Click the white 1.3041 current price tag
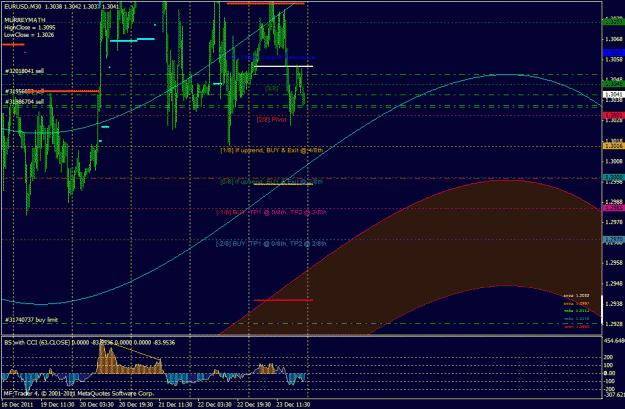The image size is (625, 409). coord(613,94)
